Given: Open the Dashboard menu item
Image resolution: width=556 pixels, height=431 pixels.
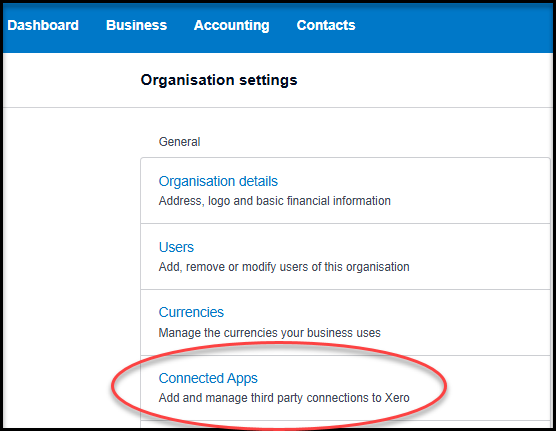Looking at the screenshot, I should 43,25.
